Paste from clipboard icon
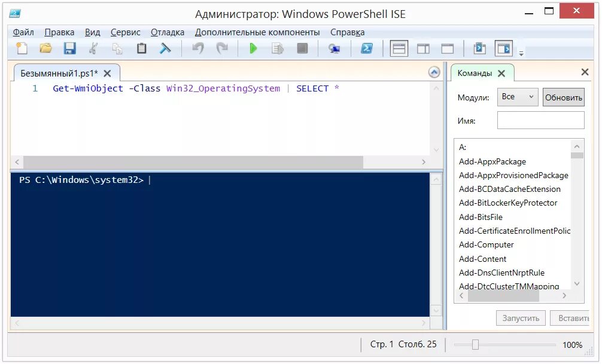The width and height of the screenshot is (602, 364). click(x=141, y=48)
